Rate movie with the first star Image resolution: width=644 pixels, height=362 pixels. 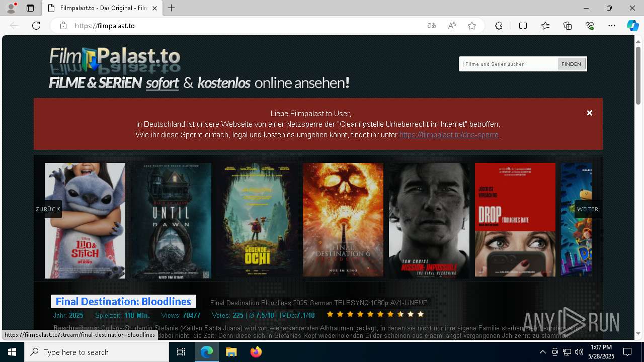(x=330, y=314)
